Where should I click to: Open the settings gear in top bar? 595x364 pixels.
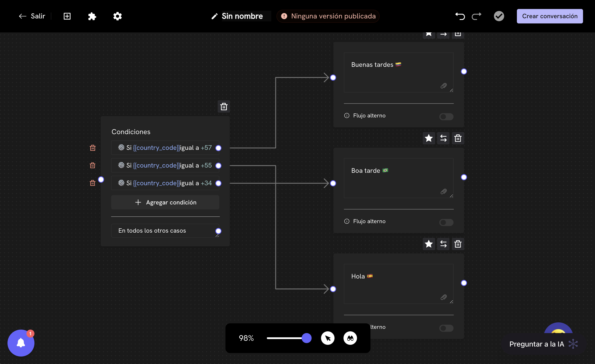pos(117,16)
